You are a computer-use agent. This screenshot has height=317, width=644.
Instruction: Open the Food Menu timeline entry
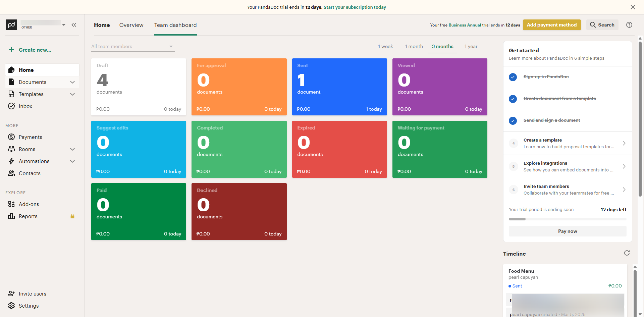[521, 271]
